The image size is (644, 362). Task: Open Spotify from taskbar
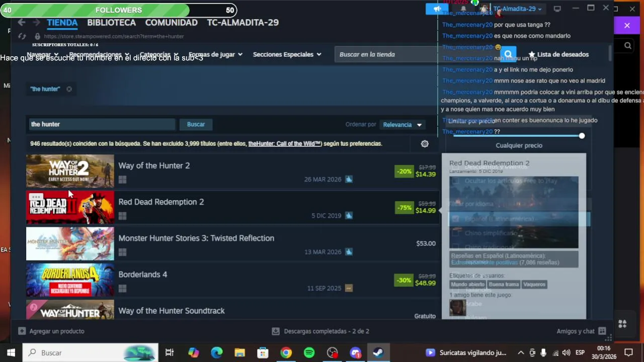[x=309, y=352]
